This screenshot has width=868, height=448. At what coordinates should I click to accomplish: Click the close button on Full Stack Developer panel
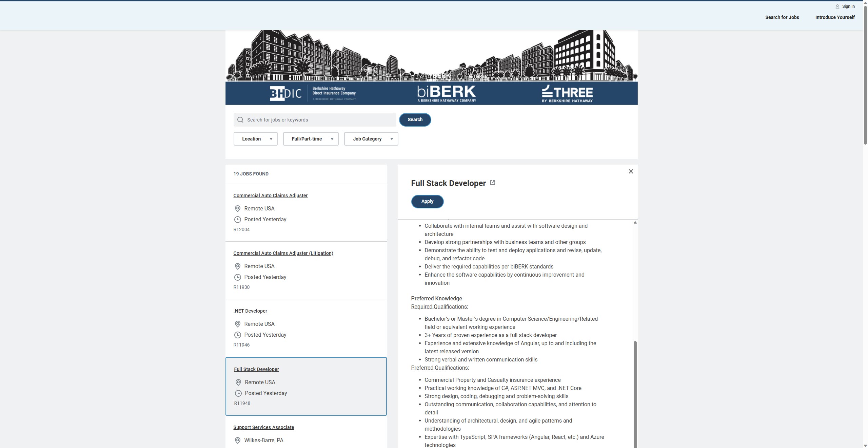631,171
